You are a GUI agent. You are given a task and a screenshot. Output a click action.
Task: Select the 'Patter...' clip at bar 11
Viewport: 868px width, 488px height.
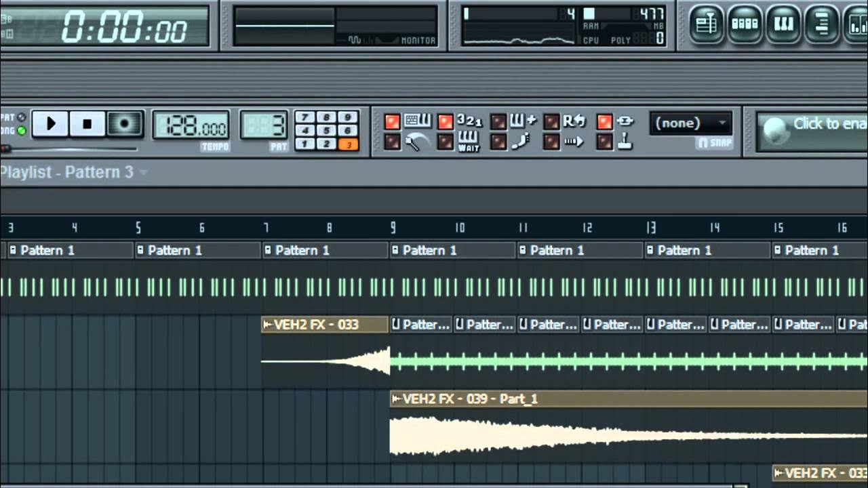pyautogui.click(x=549, y=325)
